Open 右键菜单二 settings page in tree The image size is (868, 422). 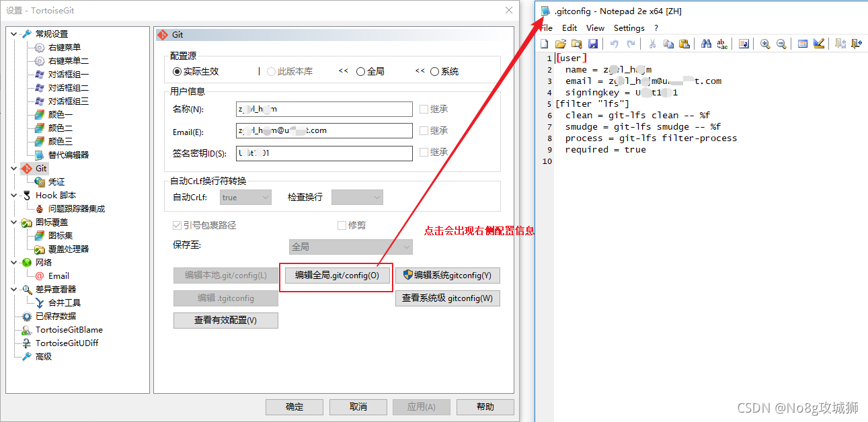(x=69, y=60)
